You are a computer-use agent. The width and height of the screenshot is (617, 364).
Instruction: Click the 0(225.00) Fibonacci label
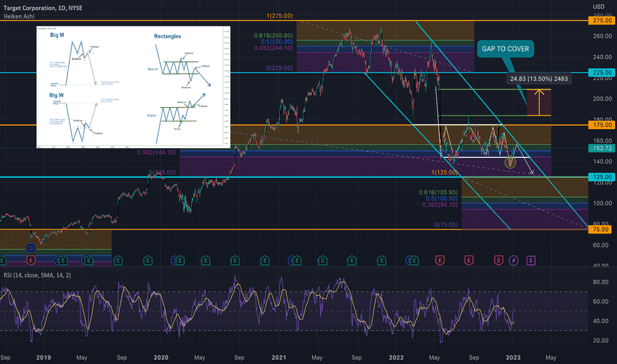[279, 68]
